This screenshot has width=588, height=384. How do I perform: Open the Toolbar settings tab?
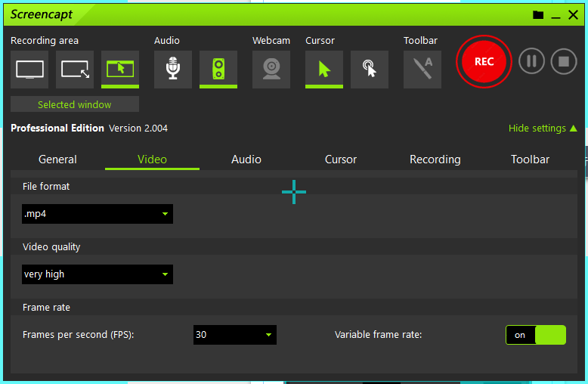click(x=530, y=159)
